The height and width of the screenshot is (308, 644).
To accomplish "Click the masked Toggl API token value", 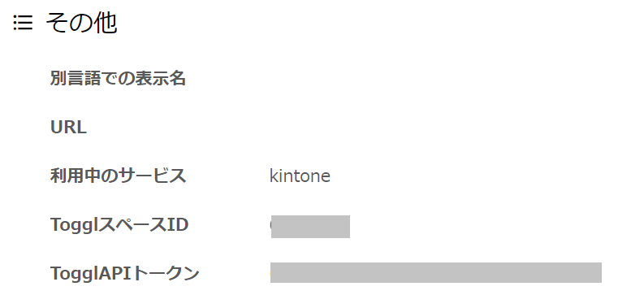I will coord(436,272).
